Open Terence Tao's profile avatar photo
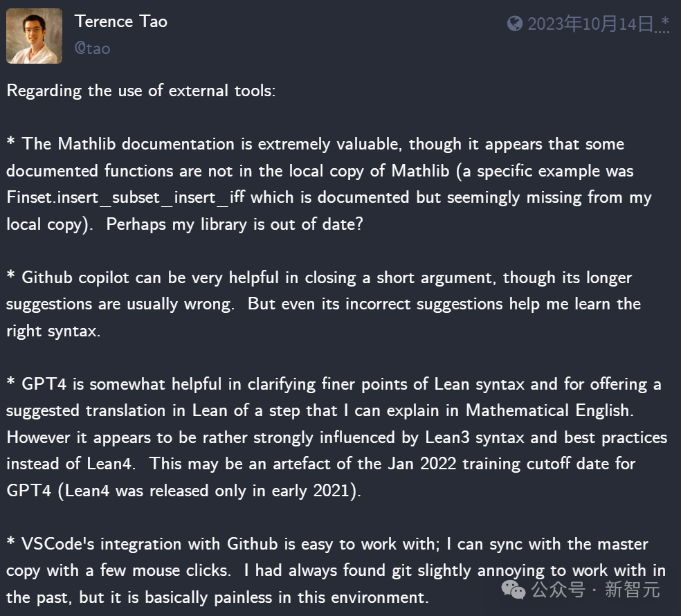Image resolution: width=681 pixels, height=616 pixels. point(35,36)
